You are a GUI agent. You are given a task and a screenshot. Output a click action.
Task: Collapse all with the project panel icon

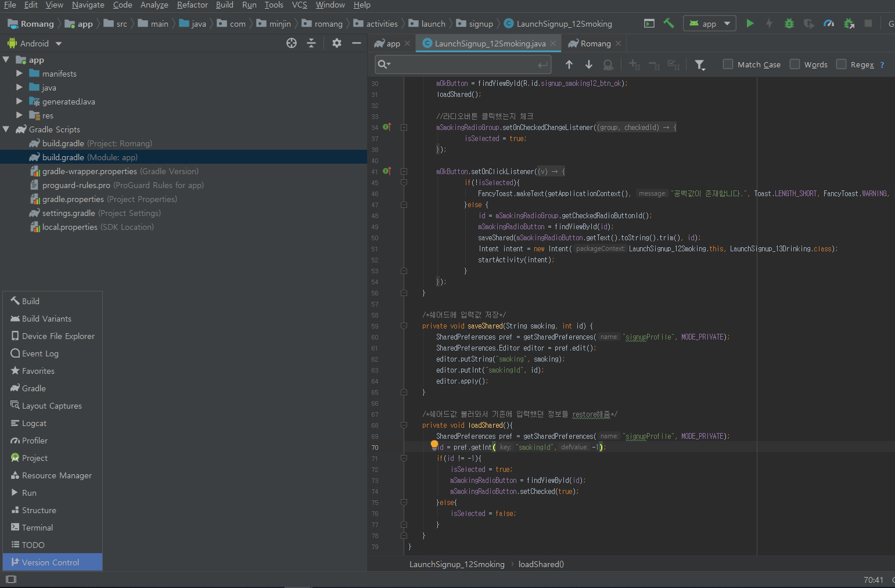311,44
